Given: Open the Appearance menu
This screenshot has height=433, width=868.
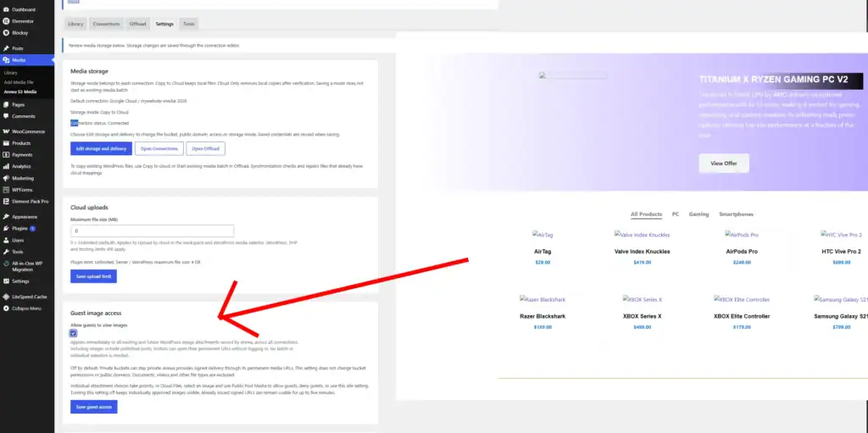Looking at the screenshot, I should 25,217.
